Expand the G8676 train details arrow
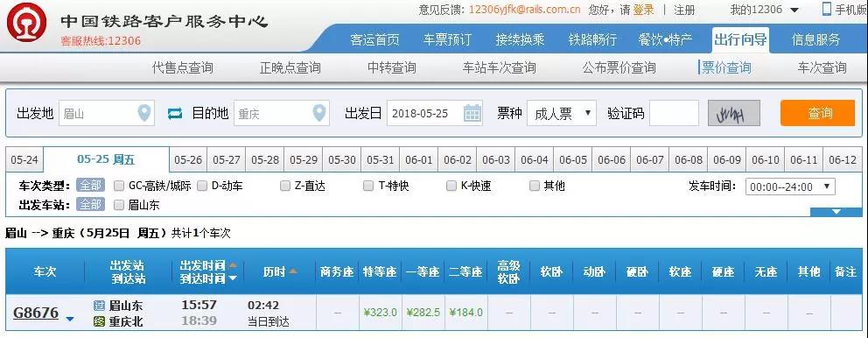The width and height of the screenshot is (868, 338). point(70,319)
